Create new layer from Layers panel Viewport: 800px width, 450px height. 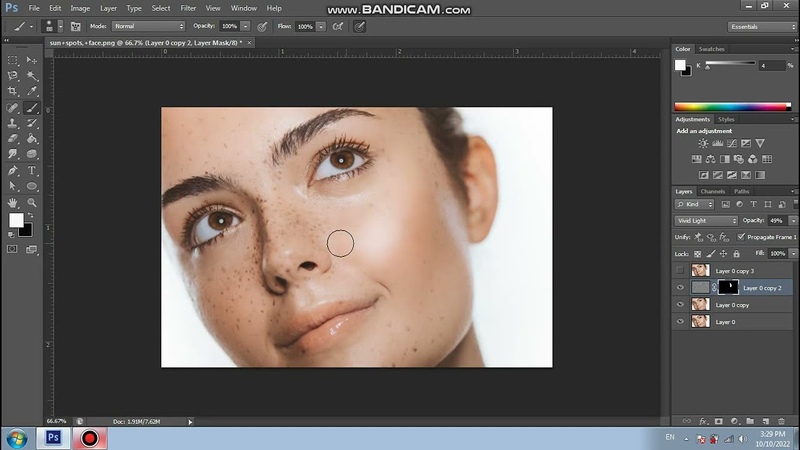tap(766, 421)
